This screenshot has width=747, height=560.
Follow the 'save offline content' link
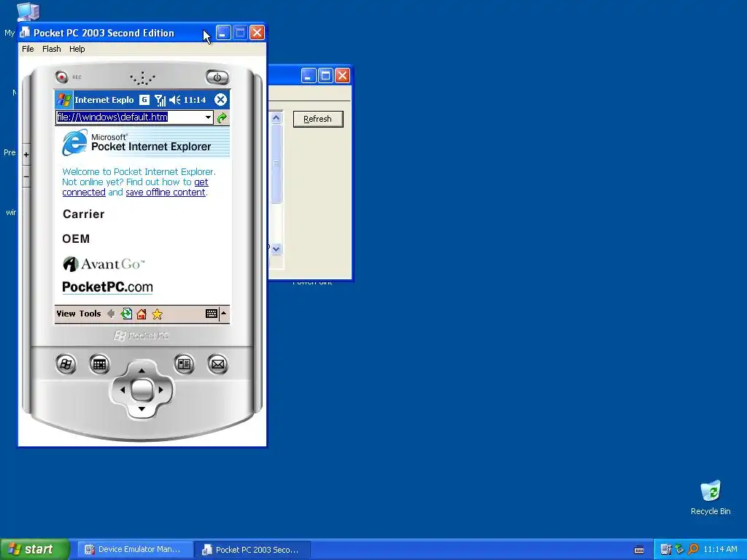point(166,192)
